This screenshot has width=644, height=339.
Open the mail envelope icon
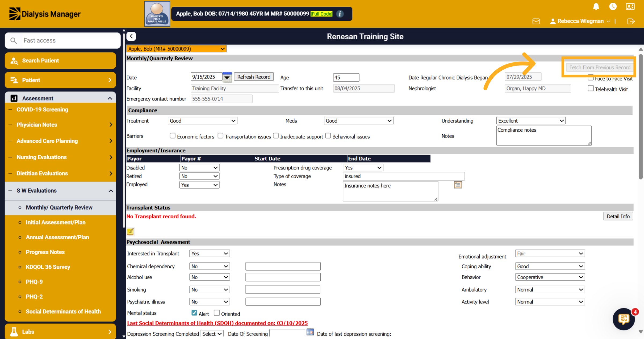tap(536, 21)
